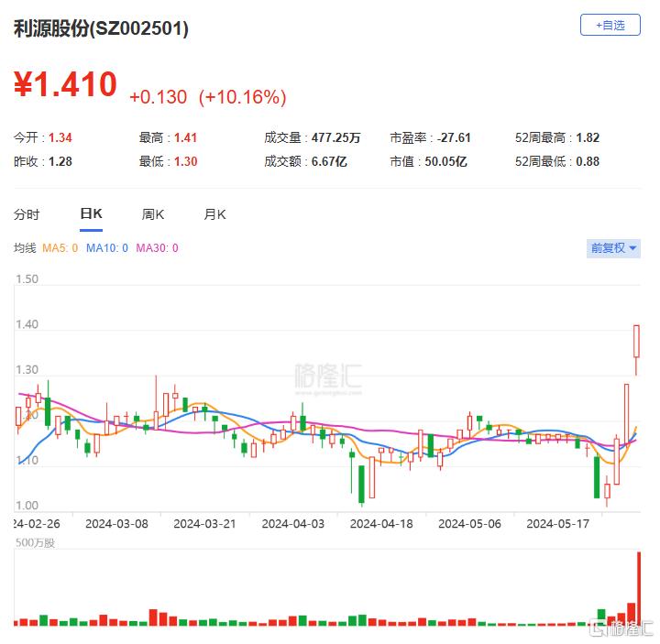Click the 2024-04-18 date axis label
The image size is (660, 644).
click(x=381, y=524)
